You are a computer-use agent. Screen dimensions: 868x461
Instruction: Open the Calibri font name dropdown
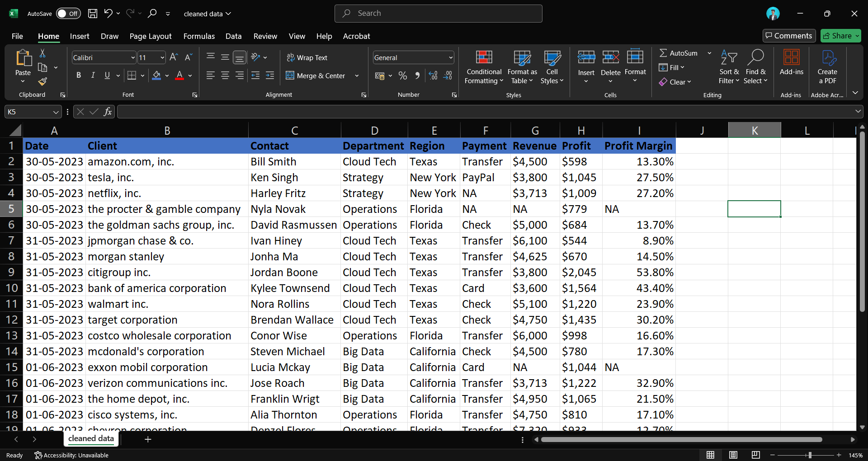pyautogui.click(x=133, y=57)
